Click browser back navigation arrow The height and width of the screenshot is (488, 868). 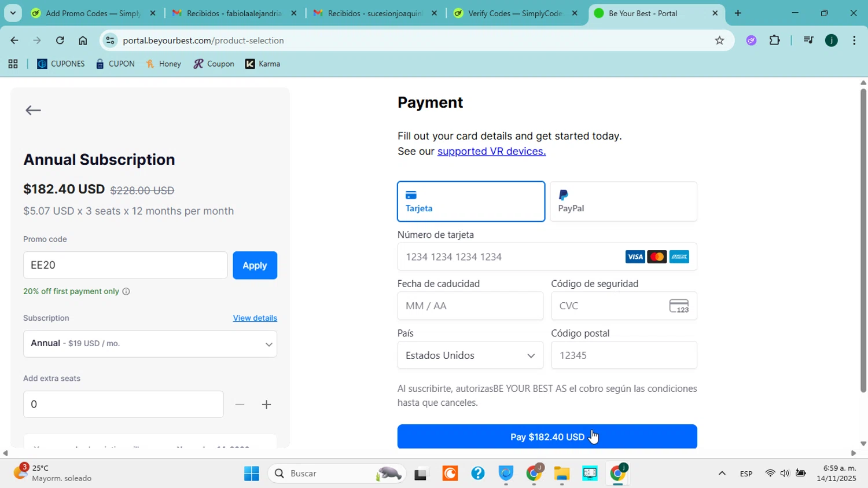coord(14,41)
